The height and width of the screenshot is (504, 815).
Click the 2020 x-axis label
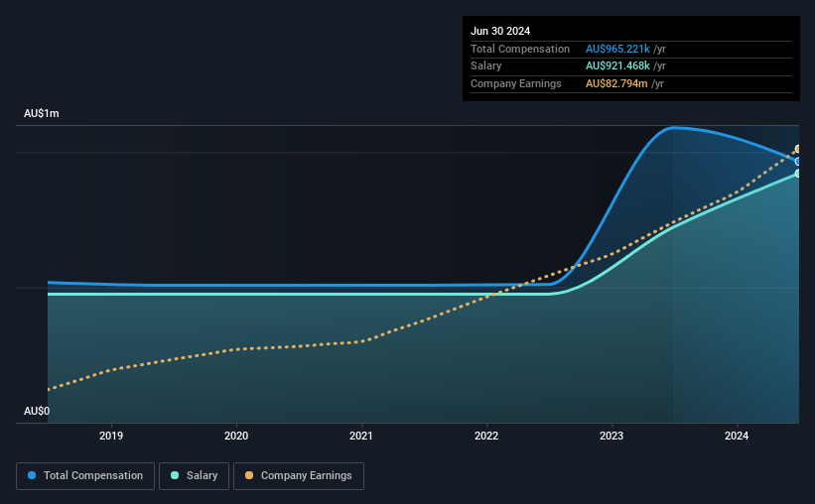(236, 436)
